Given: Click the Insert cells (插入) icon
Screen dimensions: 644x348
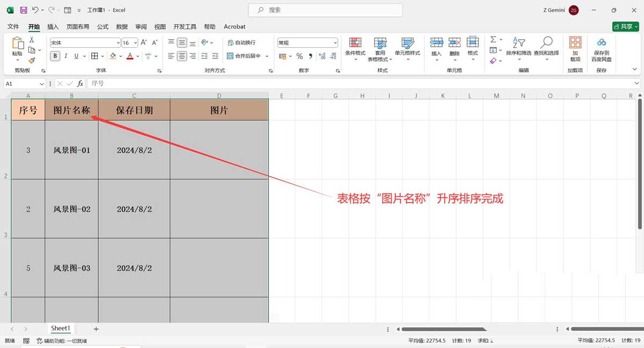Looking at the screenshot, I should [436, 43].
